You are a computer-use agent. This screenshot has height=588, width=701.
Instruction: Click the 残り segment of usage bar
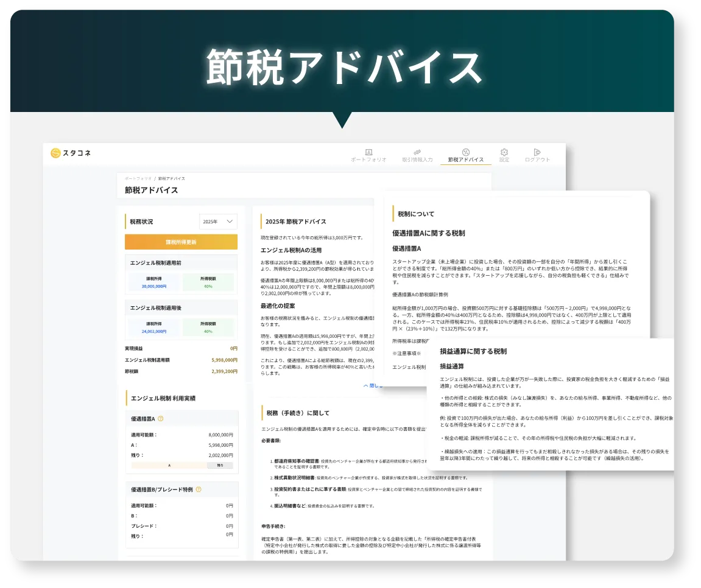[220, 465]
